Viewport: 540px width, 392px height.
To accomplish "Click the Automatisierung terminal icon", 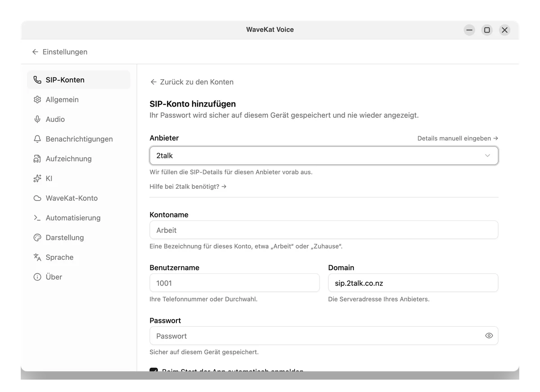I will pos(37,218).
